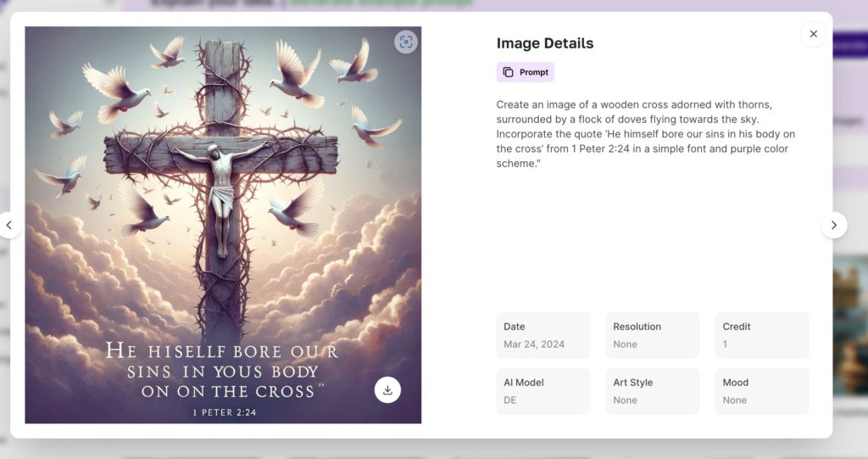Click the misspelled quote text on image
868x459 pixels.
click(222, 371)
